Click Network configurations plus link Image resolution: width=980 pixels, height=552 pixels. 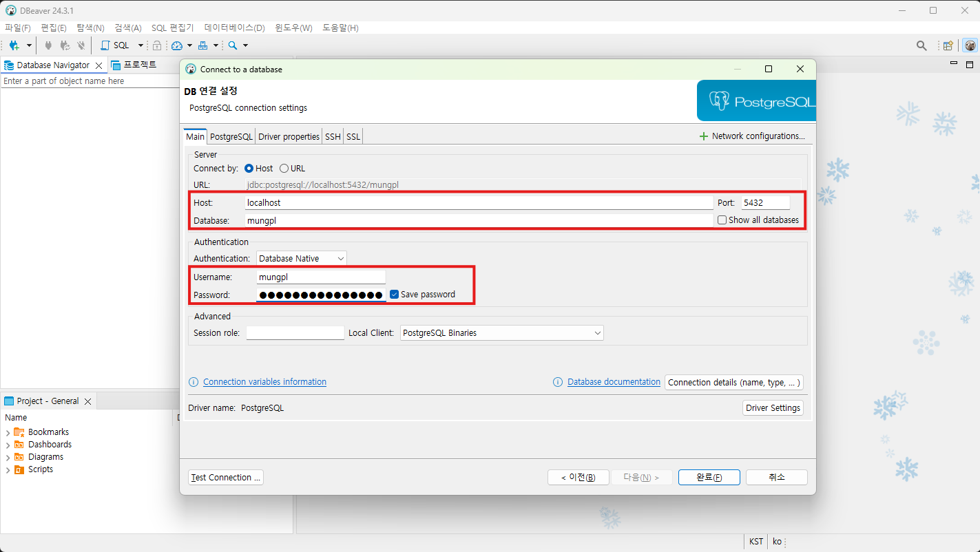tap(752, 136)
